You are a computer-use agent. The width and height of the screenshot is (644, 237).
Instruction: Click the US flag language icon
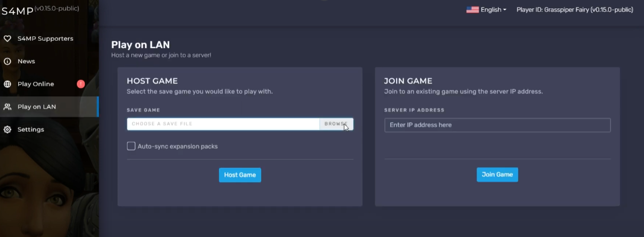pyautogui.click(x=473, y=9)
